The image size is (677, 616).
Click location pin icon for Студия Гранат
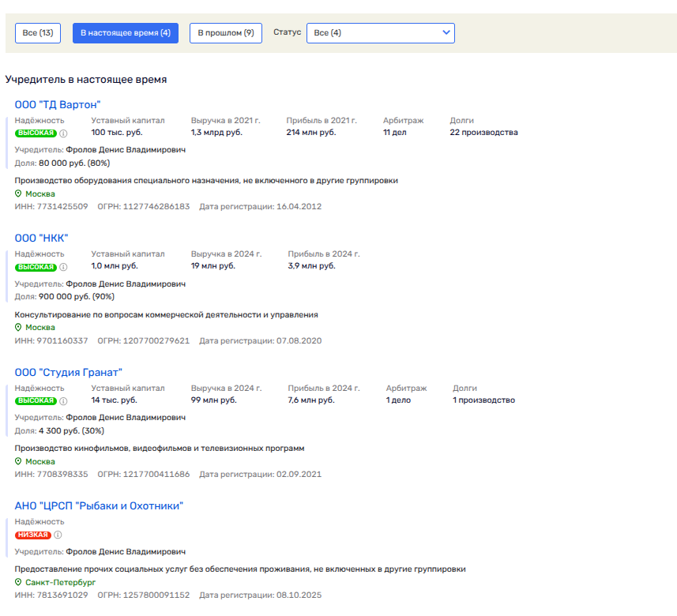tap(18, 461)
